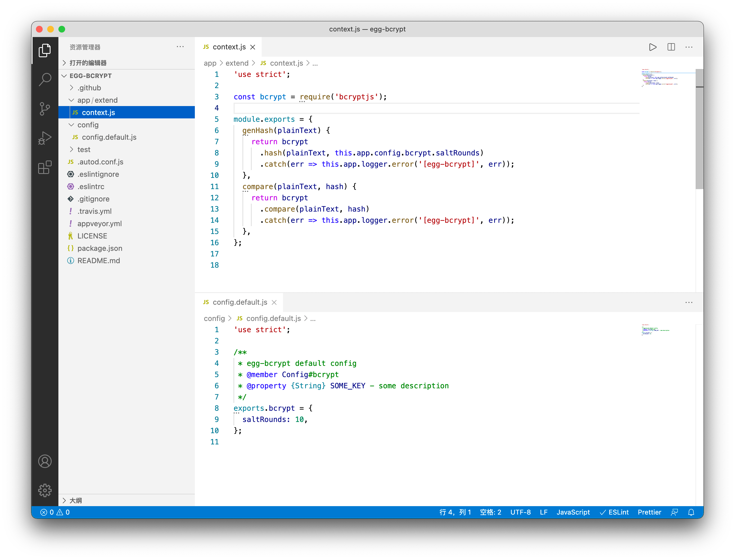Screen dimensions: 735x560
Task: Click 'context.js' in the breadcrumb
Action: (x=286, y=63)
